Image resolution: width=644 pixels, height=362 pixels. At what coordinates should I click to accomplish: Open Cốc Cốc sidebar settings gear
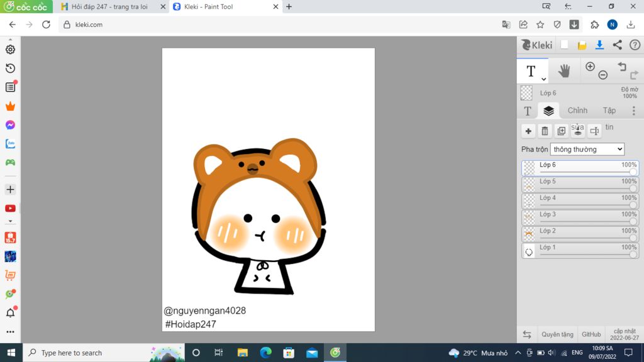click(10, 49)
